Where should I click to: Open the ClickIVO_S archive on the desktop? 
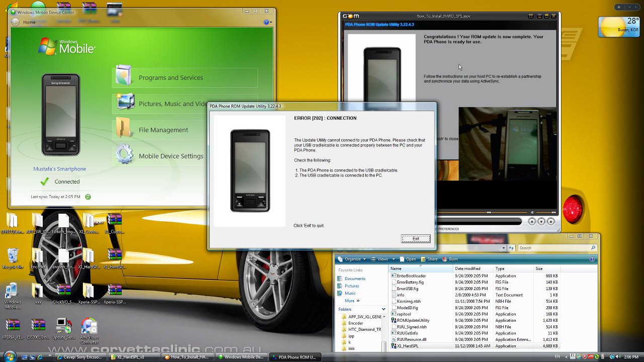point(64,294)
